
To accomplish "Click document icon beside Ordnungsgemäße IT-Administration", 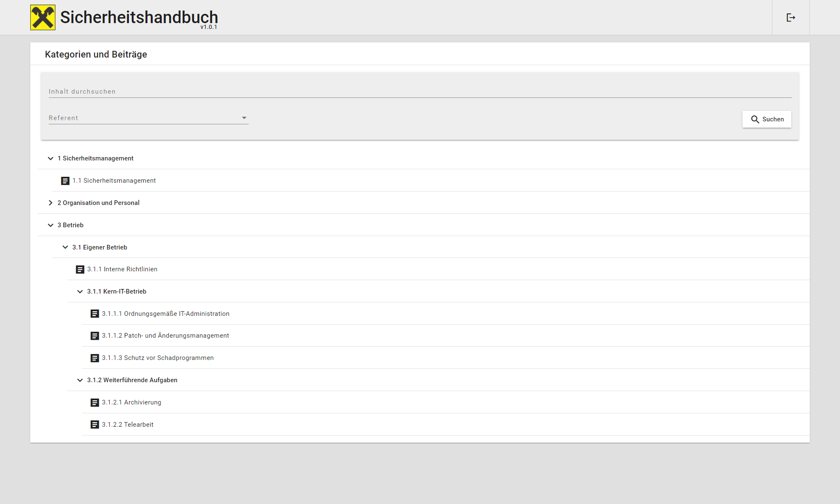I will click(95, 314).
